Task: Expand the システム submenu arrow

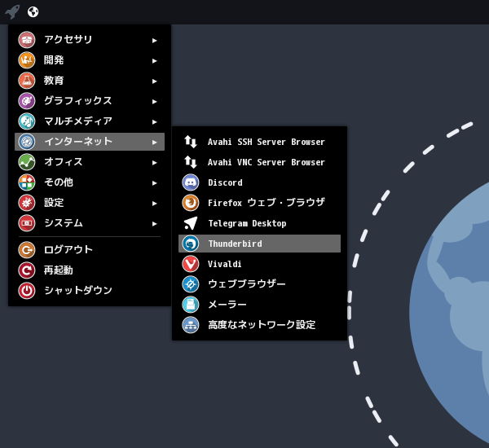Action: 154,224
